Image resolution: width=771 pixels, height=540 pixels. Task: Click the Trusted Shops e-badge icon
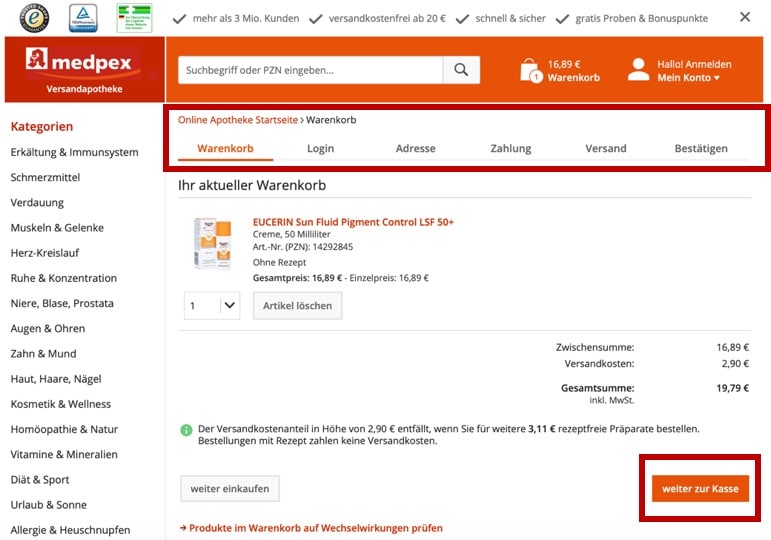34,18
